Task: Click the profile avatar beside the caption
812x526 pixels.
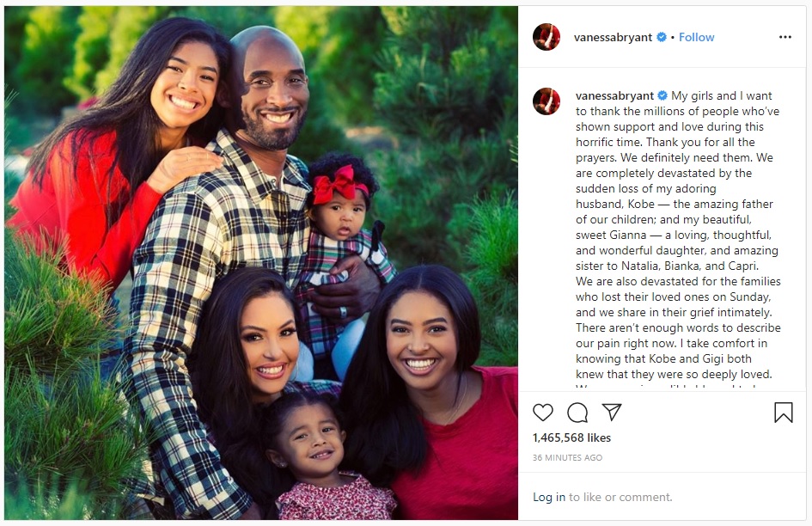Action: pos(546,101)
